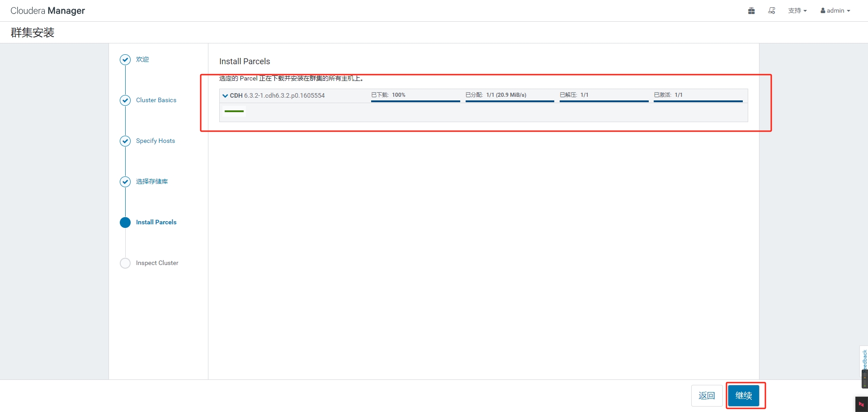Click checkmark icon beside Cluster Basics
This screenshot has width=868, height=412.
pos(125,100)
